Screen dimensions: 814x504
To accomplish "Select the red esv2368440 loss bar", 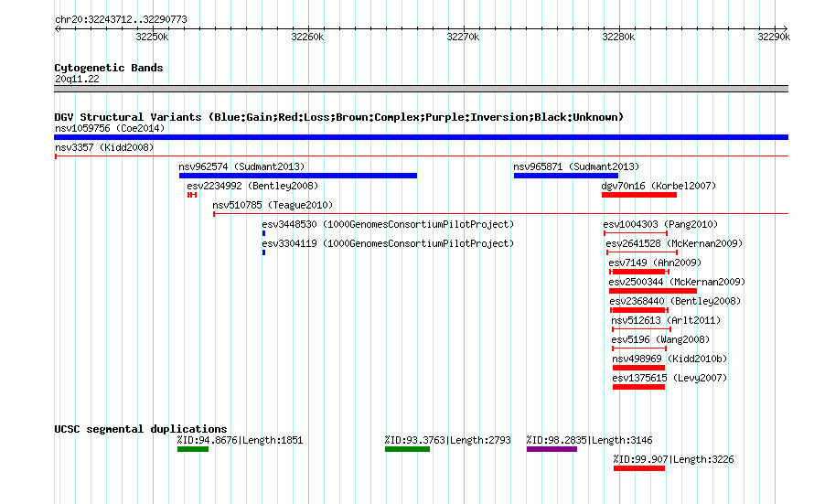I will click(x=639, y=310).
